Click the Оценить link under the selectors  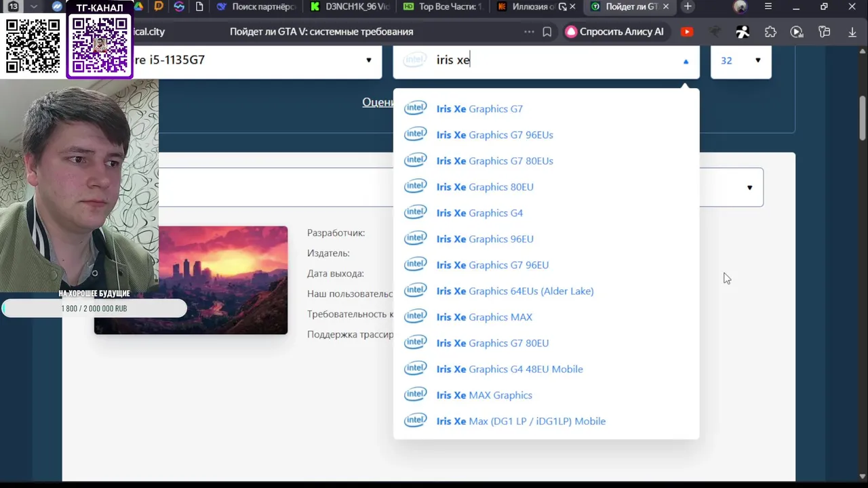(378, 102)
